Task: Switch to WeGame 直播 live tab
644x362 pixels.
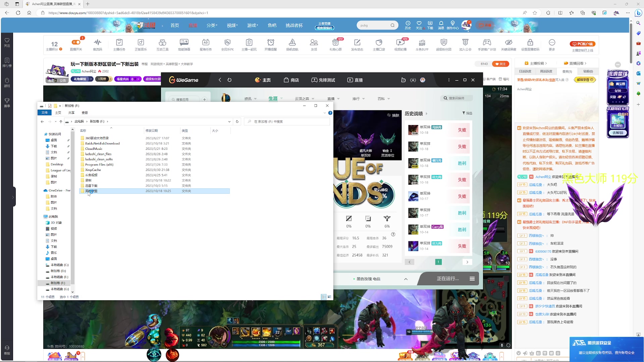Action: pos(355,80)
